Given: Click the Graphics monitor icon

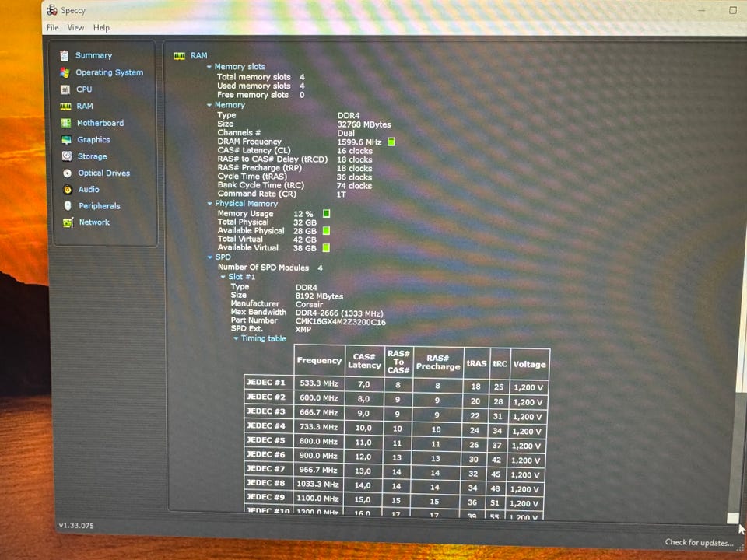Looking at the screenshot, I should (x=67, y=140).
